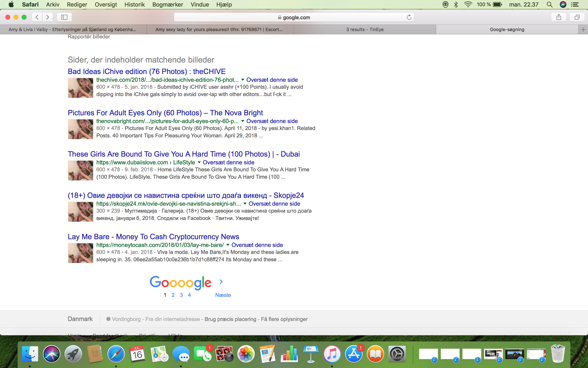Expand dropdown arrow beside dubaiislove.com LifeStyle
Image resolution: width=588 pixels, height=368 pixels.
199,162
